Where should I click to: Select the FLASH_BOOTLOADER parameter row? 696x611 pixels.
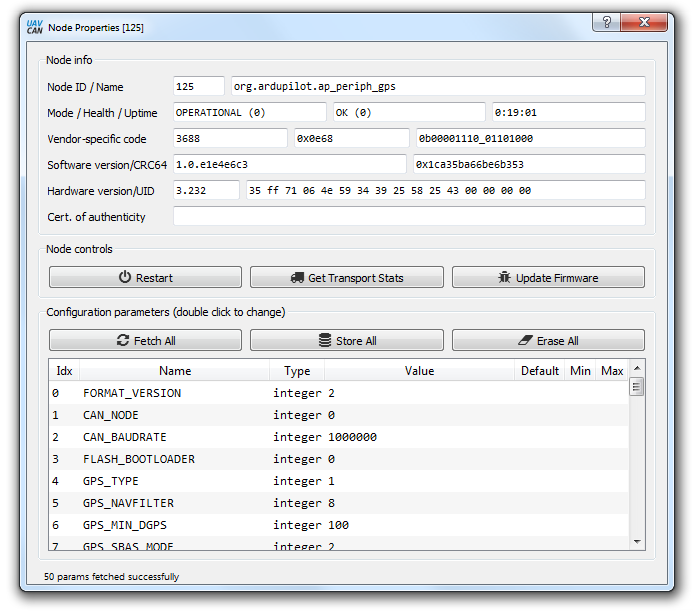pos(138,459)
